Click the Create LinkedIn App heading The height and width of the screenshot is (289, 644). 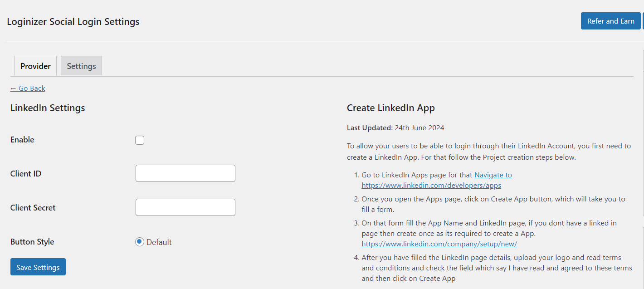[x=391, y=108]
